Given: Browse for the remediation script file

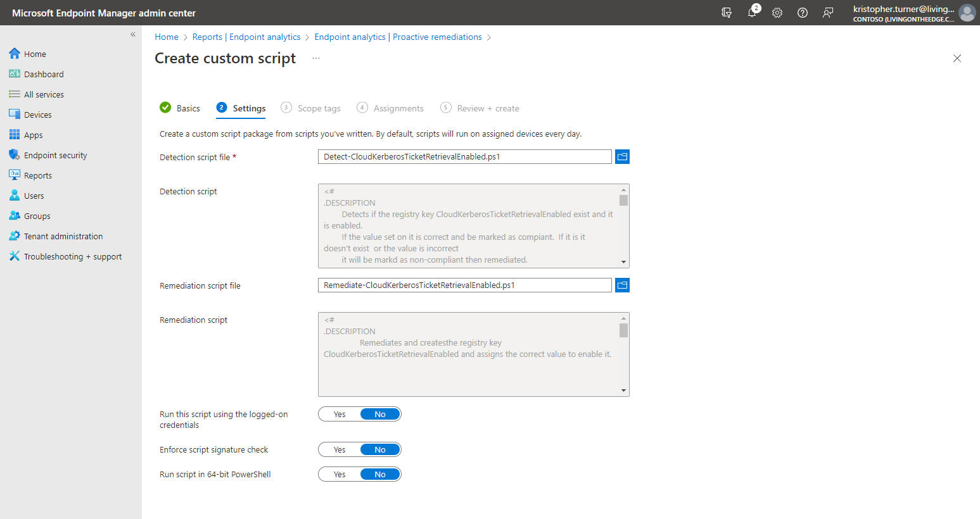Looking at the screenshot, I should 622,285.
